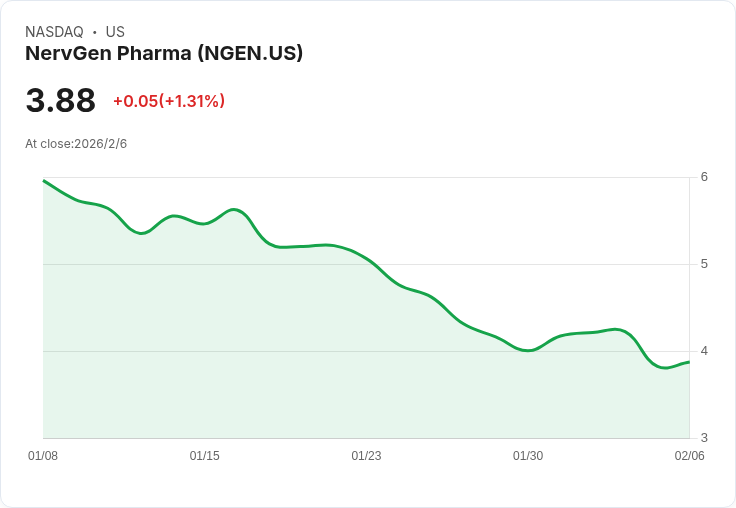Screen dimensions: 736x508
Task: Click the 4 value on y-axis
Action: (704, 351)
